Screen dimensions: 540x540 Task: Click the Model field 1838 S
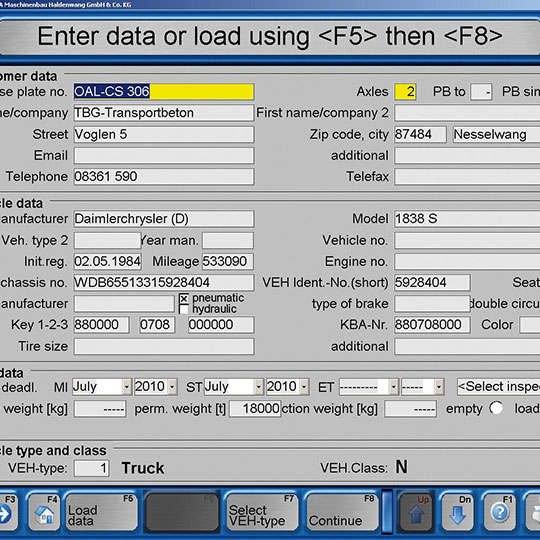point(467,219)
